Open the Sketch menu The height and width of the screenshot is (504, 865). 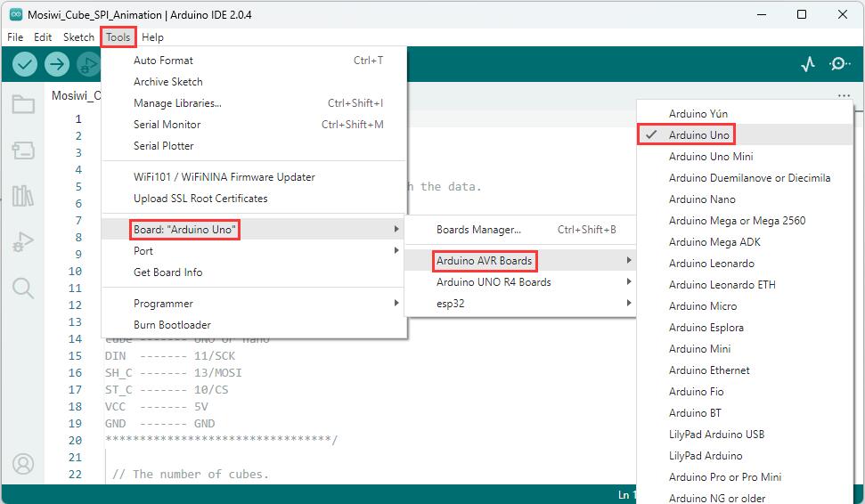click(78, 37)
